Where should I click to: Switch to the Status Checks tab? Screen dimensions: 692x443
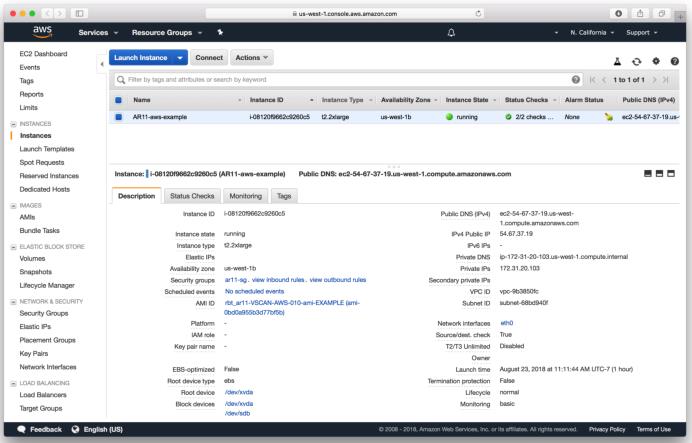(x=192, y=196)
